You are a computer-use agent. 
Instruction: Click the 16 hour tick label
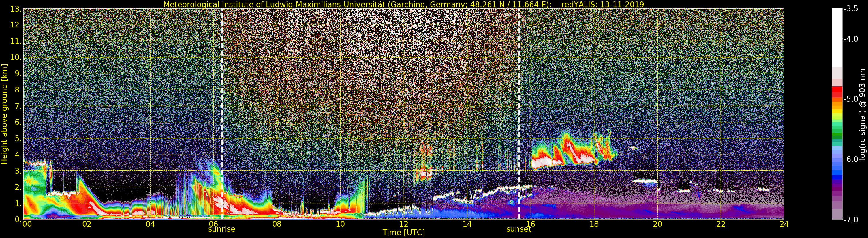531,224
